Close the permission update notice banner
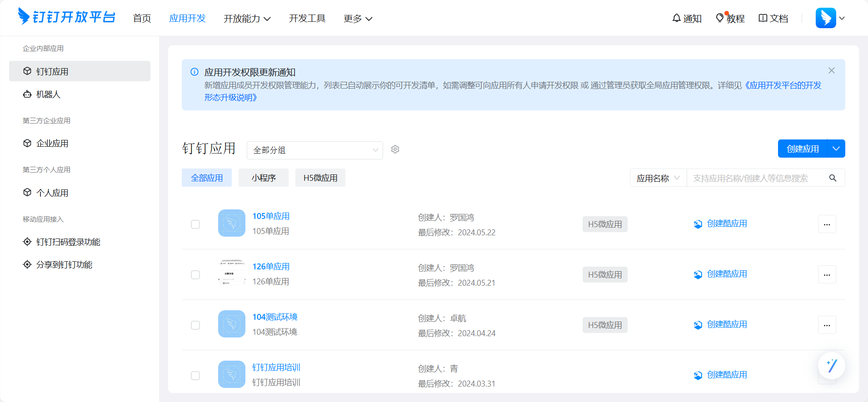The image size is (868, 402). coord(832,70)
